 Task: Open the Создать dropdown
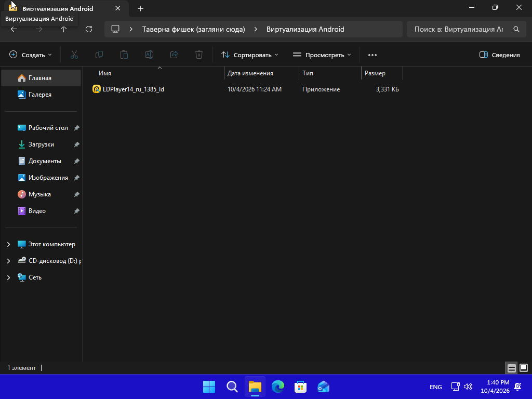coord(31,55)
